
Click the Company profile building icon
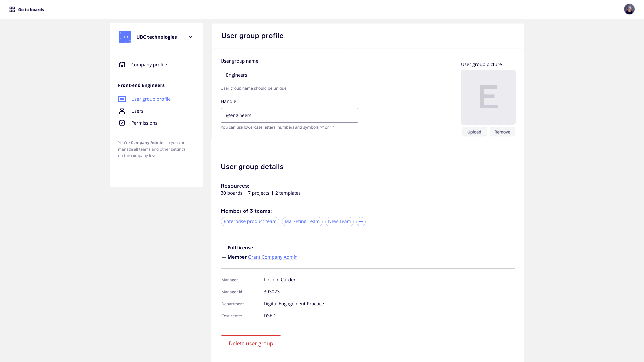(122, 65)
